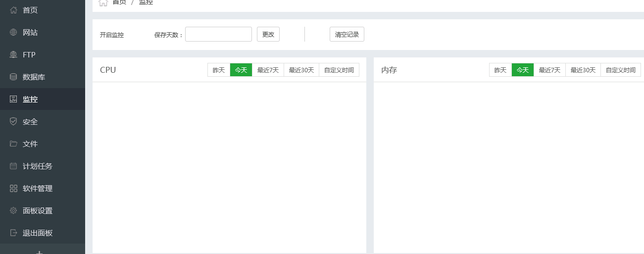Select 今天 tab in the CPU panel
Image resolution: width=644 pixels, height=254 pixels.
tap(241, 70)
